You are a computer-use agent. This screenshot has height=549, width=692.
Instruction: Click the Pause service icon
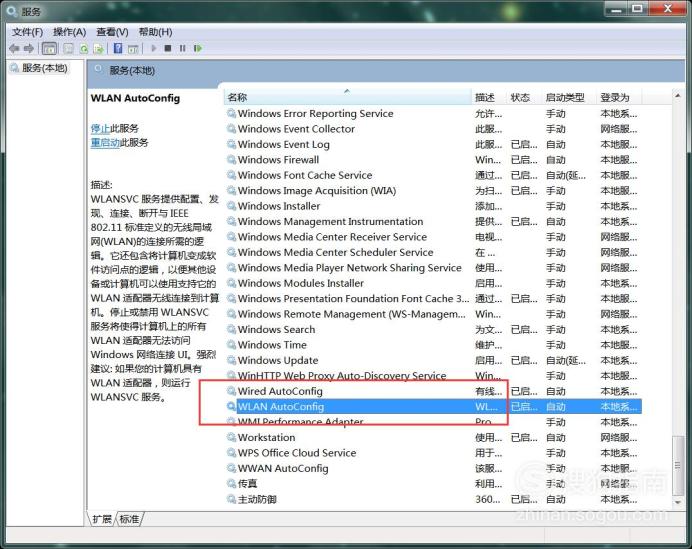coord(182,48)
